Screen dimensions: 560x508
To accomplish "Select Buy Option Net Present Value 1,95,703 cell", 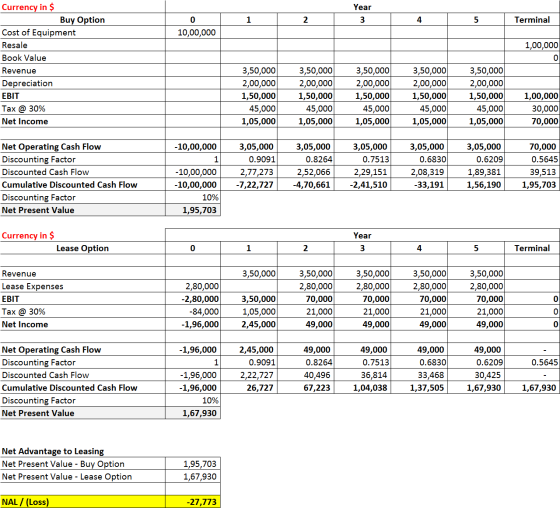I will pyautogui.click(x=193, y=210).
